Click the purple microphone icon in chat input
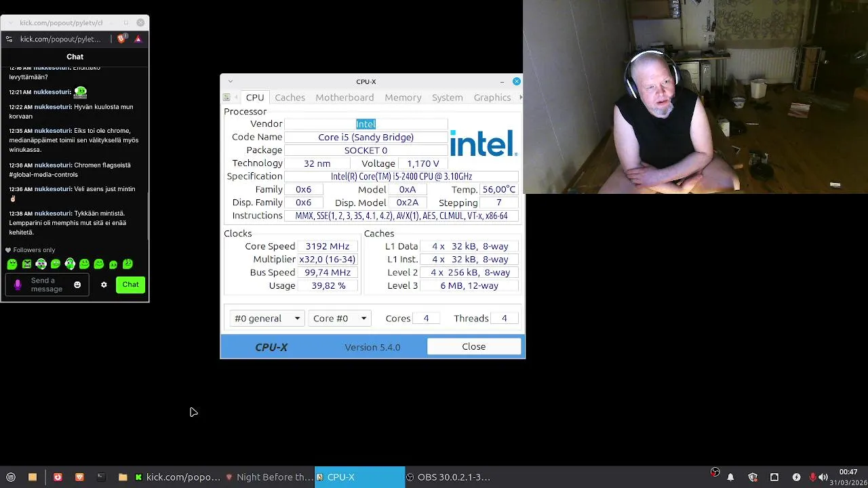 (x=18, y=285)
